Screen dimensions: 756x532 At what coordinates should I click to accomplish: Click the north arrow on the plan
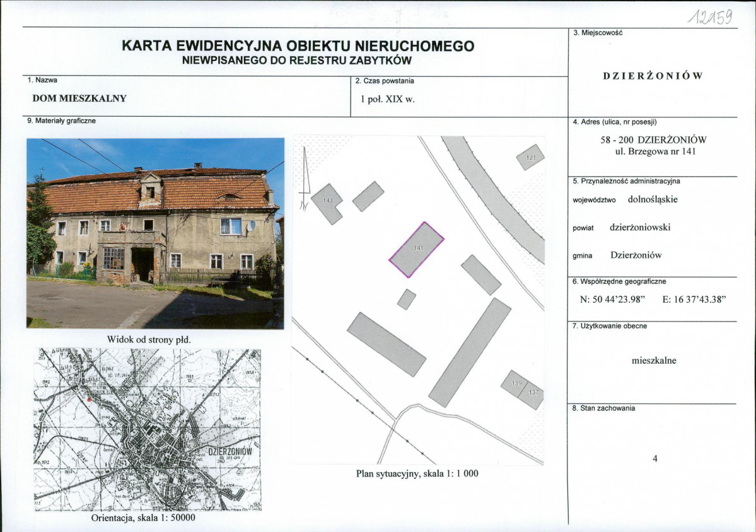click(305, 178)
